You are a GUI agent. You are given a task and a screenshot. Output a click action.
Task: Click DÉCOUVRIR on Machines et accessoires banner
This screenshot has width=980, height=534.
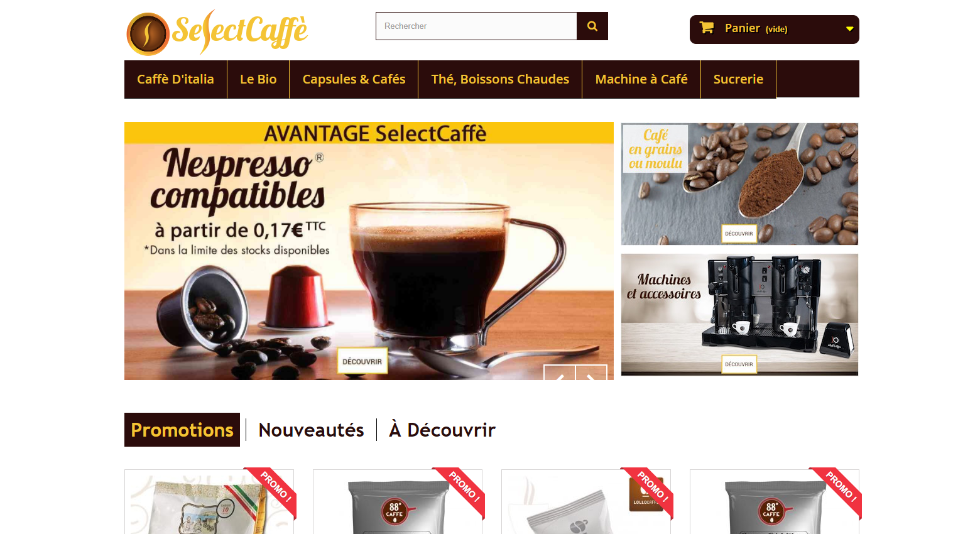pos(739,364)
